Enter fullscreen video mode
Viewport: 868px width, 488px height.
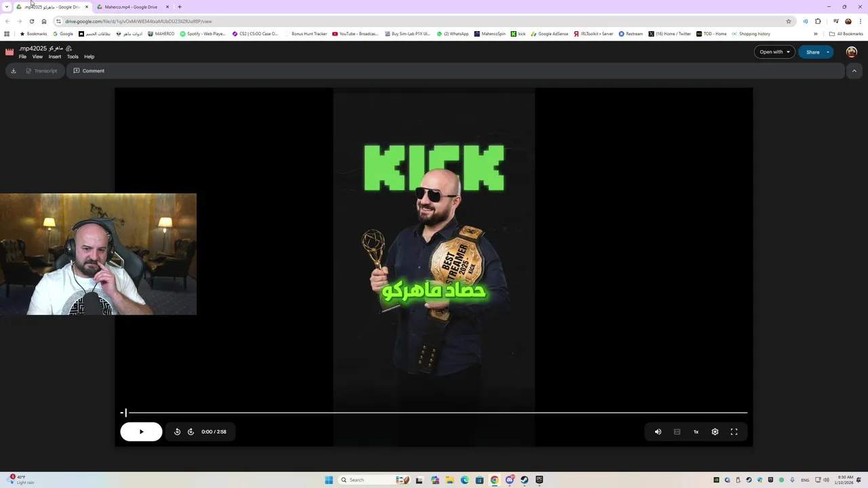click(x=734, y=432)
